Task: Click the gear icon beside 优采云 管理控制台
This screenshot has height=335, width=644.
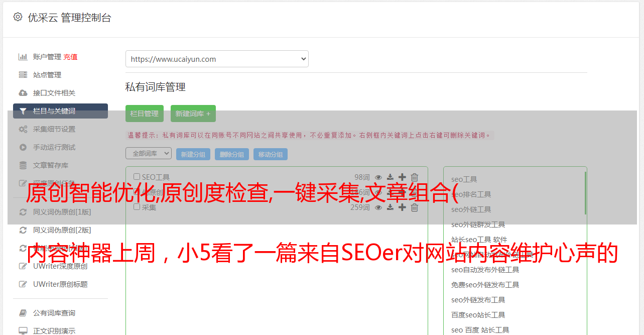Action: click(18, 17)
